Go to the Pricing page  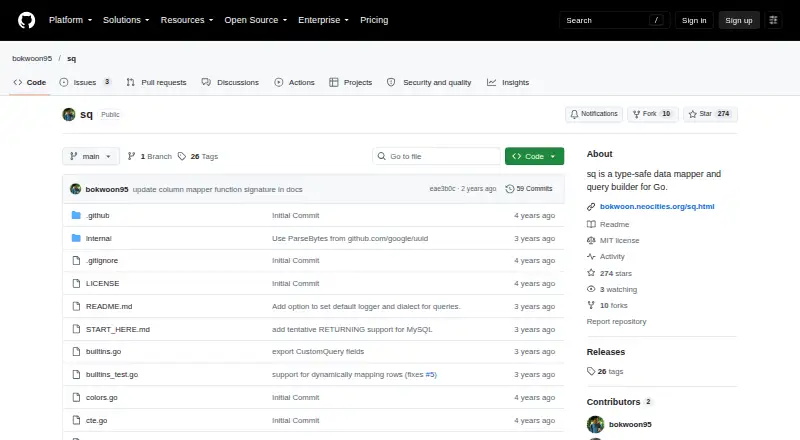pyautogui.click(x=374, y=20)
